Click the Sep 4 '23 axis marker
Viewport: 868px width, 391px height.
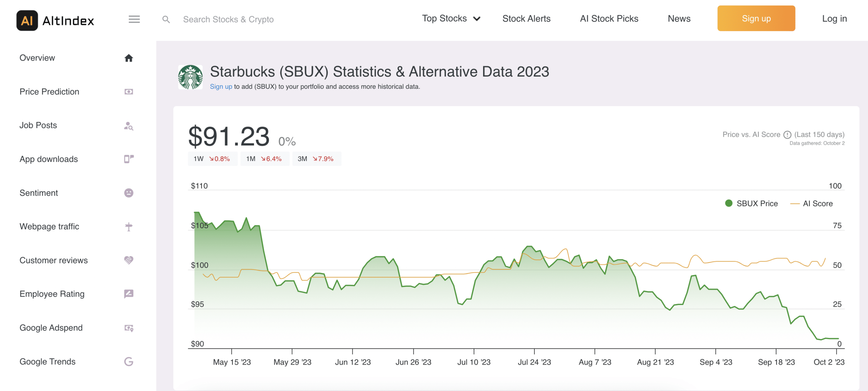point(716,362)
